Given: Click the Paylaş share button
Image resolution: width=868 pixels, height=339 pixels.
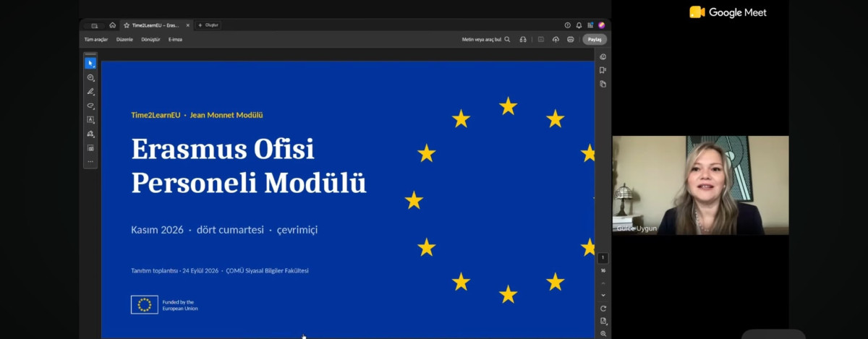Looking at the screenshot, I should pyautogui.click(x=595, y=40).
